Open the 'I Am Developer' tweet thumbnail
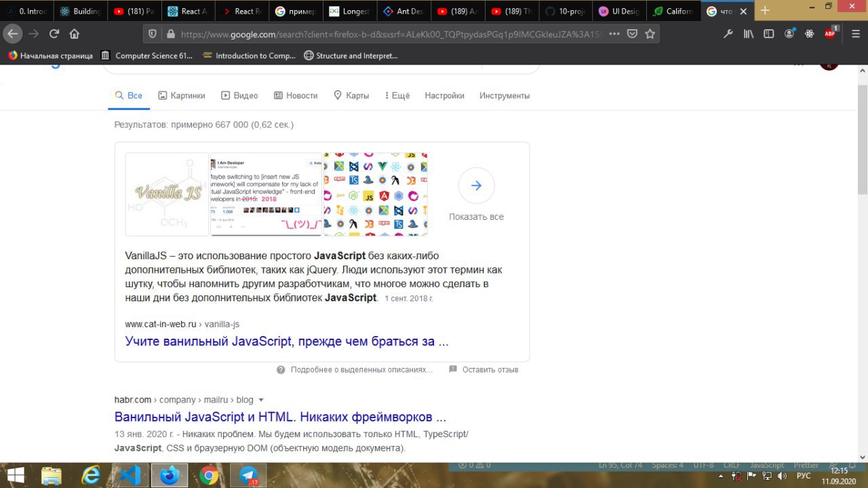The height and width of the screenshot is (488, 868). [x=267, y=194]
